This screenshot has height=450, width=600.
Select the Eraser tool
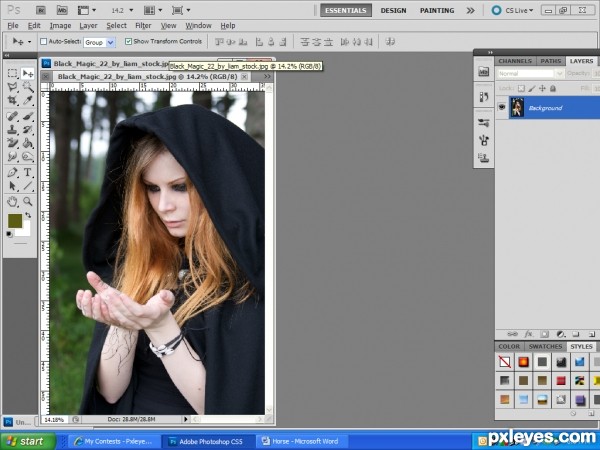(13, 143)
